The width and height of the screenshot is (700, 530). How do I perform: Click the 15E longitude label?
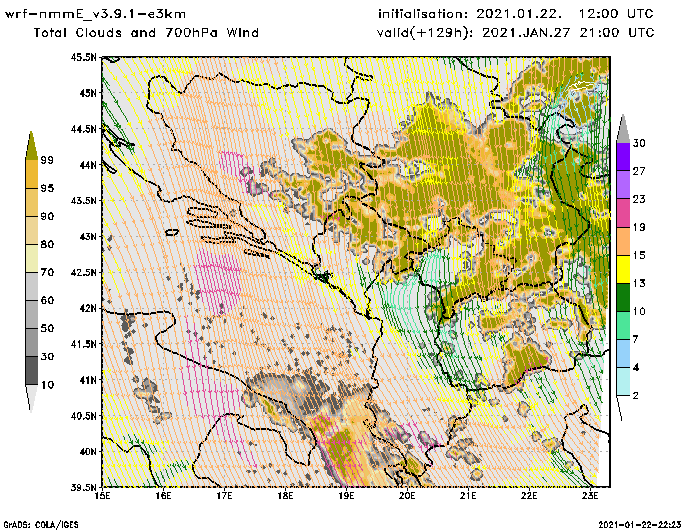[103, 496]
